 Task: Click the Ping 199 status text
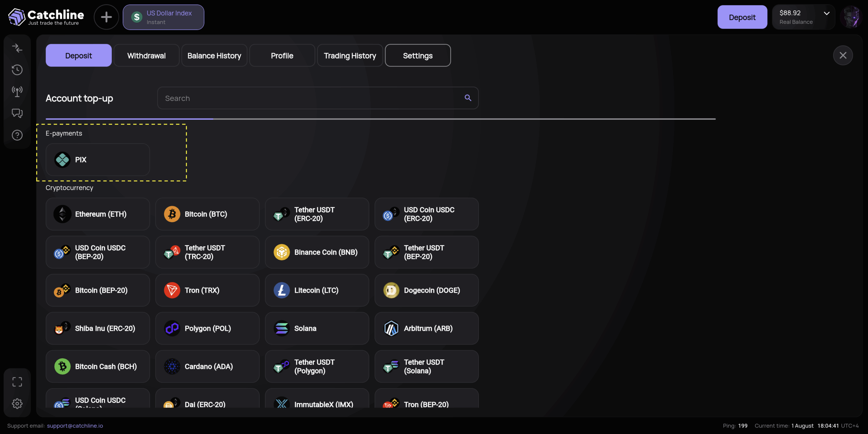[735, 426]
